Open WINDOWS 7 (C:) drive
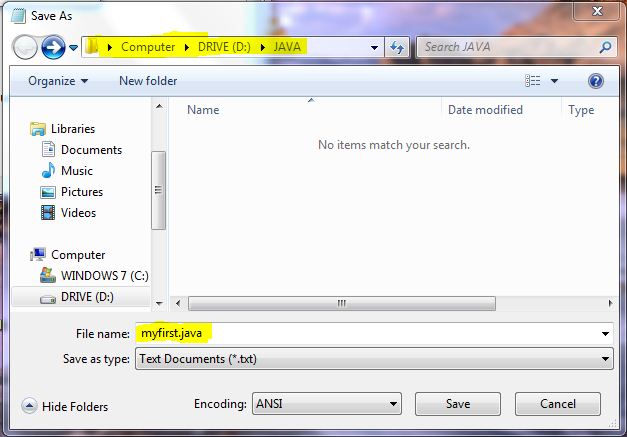This screenshot has height=437, width=627. (105, 276)
